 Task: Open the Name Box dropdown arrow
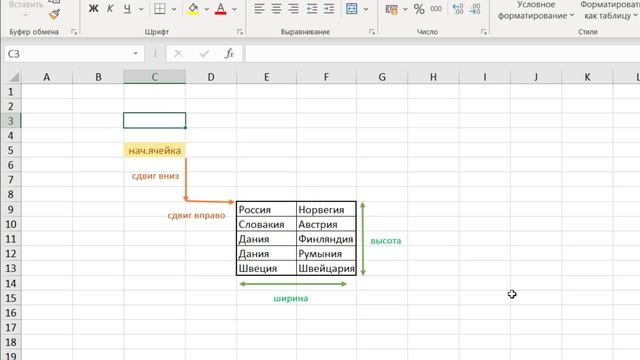click(x=136, y=54)
